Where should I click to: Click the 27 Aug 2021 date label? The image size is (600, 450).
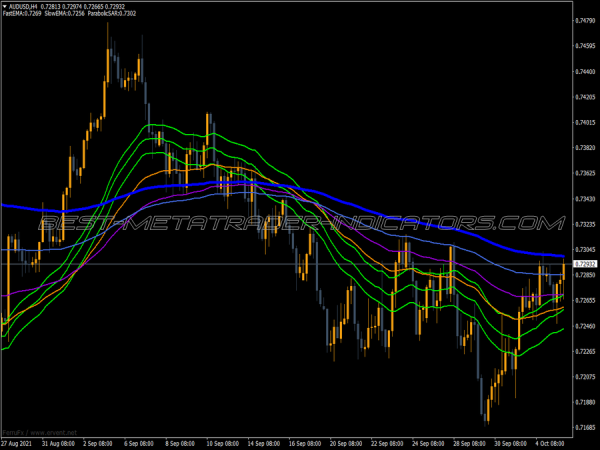(16, 444)
